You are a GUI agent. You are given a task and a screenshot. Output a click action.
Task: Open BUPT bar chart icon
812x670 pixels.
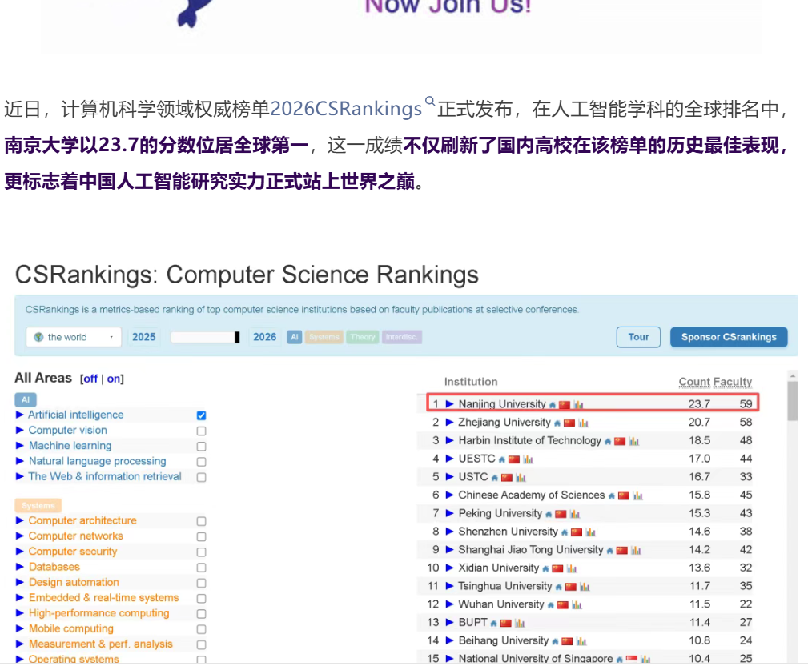point(520,623)
